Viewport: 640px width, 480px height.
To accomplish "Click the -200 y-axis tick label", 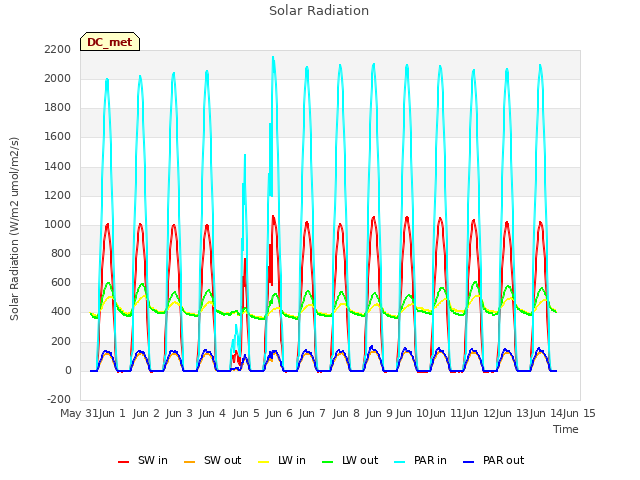I will click(59, 399).
